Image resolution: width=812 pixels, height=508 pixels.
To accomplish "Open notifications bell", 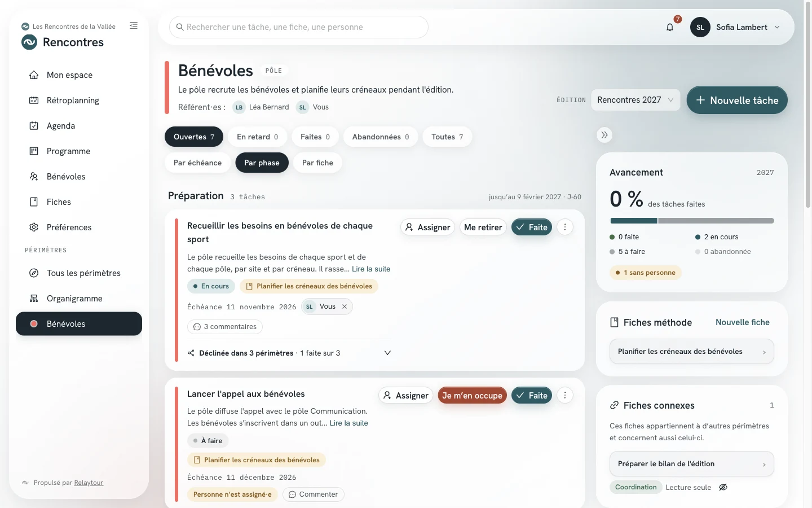I will point(670,27).
